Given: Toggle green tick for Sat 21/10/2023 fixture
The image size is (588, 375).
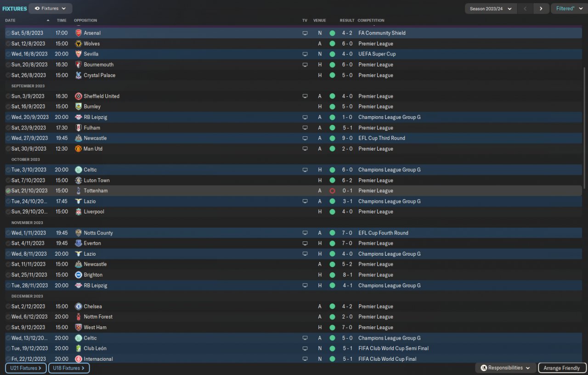Looking at the screenshot, I should pyautogui.click(x=8, y=190).
